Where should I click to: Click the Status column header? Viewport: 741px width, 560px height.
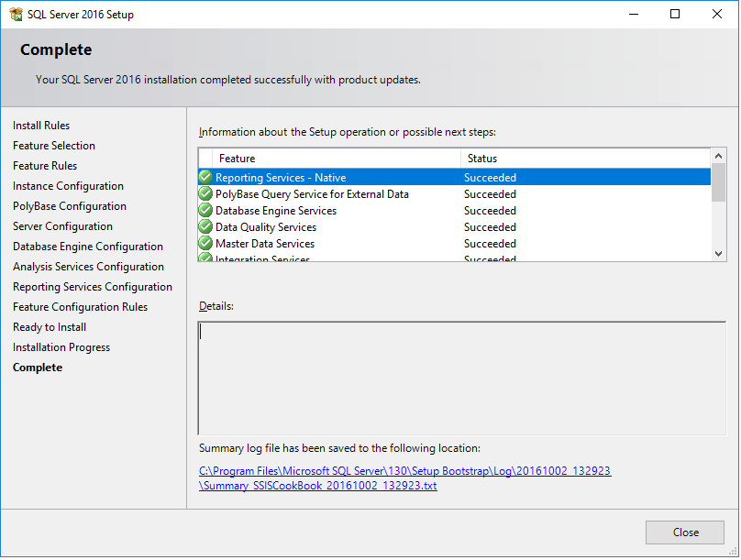pos(585,159)
